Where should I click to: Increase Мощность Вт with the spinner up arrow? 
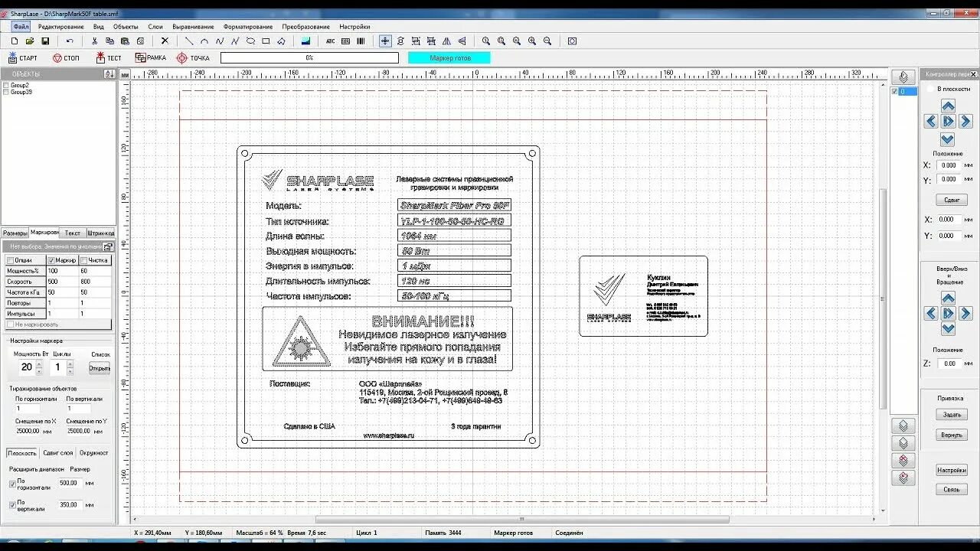point(38,364)
